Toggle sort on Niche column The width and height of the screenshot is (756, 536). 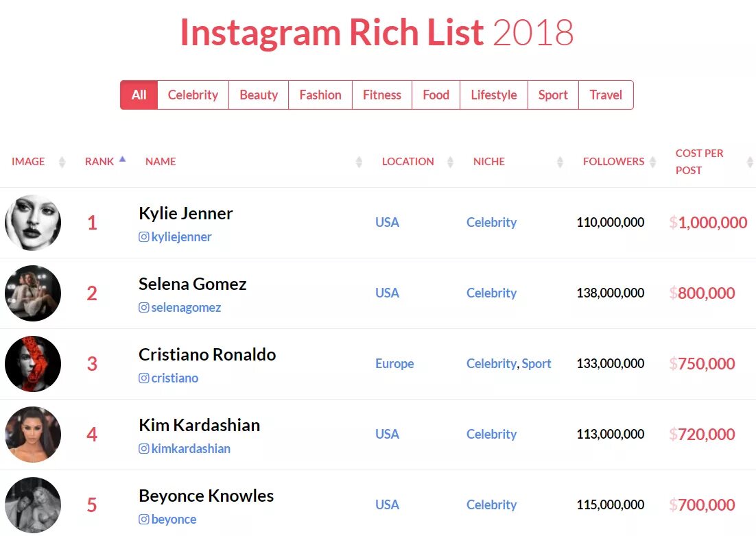pos(560,162)
